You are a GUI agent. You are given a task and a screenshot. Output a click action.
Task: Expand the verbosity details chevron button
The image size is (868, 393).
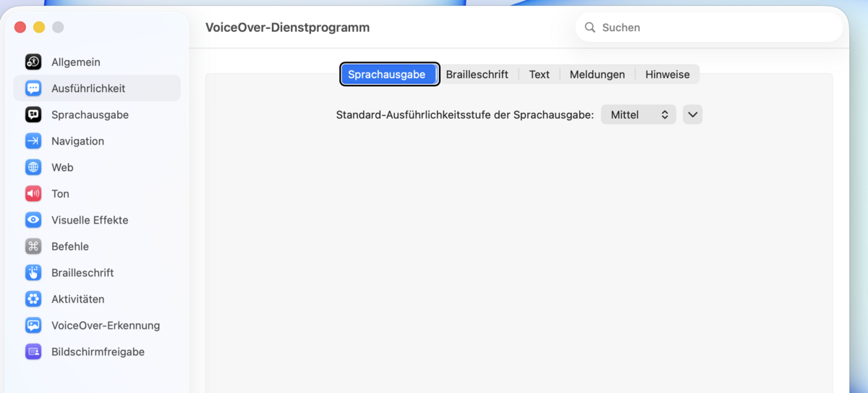point(693,114)
